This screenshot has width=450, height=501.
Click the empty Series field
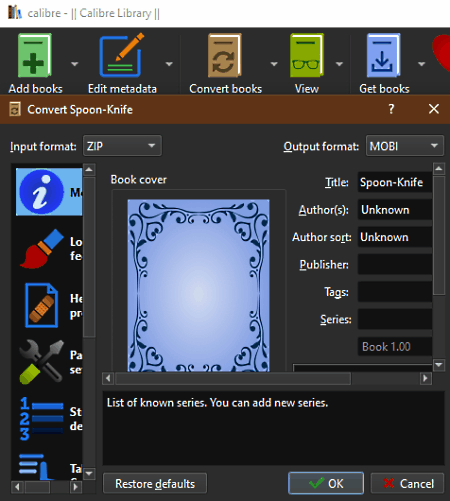coord(395,319)
